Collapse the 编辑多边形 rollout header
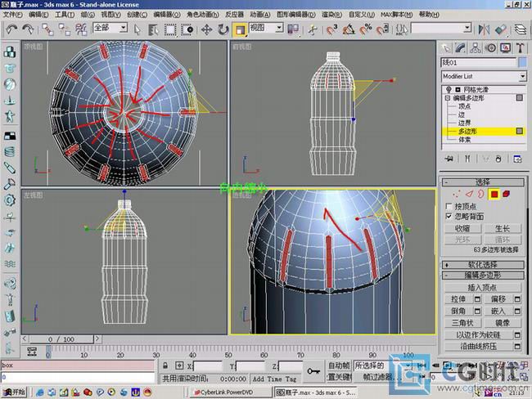The width and height of the screenshot is (532, 399). coord(483,275)
